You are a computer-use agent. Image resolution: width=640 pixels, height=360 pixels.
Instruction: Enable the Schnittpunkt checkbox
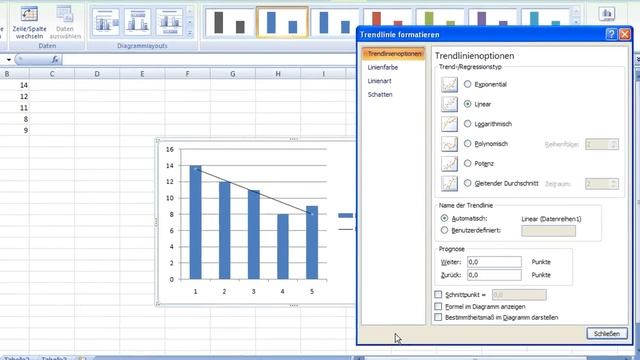click(438, 294)
